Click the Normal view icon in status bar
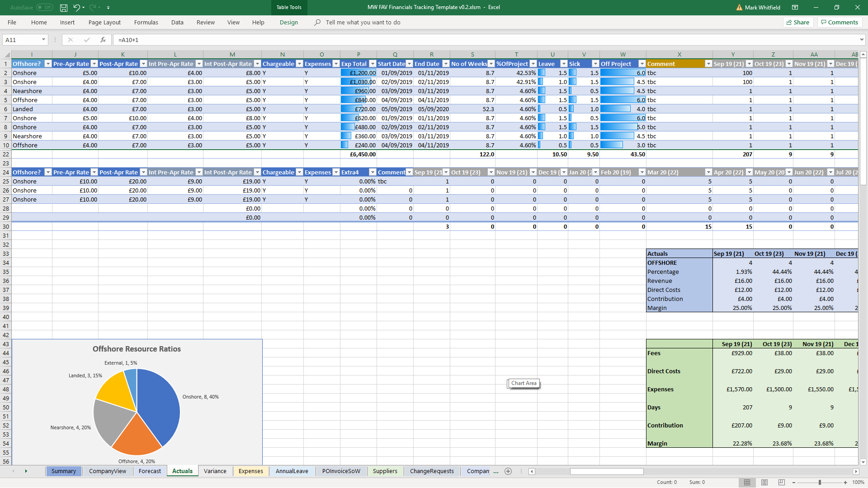 (x=747, y=483)
